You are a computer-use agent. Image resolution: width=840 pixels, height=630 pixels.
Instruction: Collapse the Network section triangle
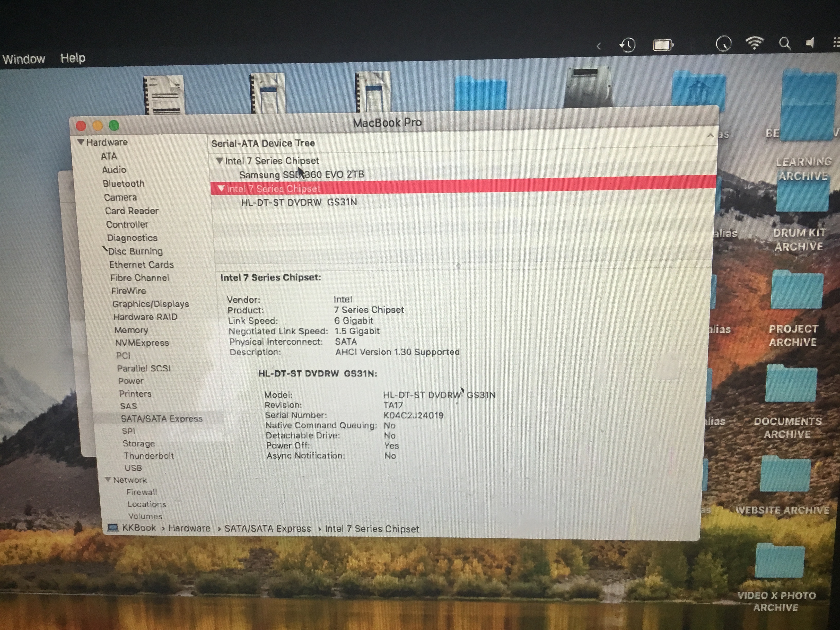[x=108, y=480]
